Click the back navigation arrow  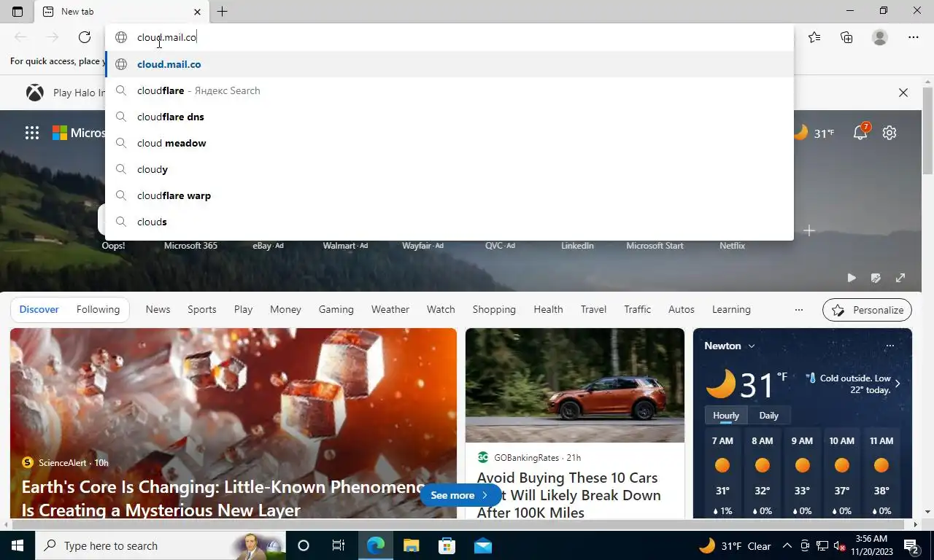click(x=20, y=37)
